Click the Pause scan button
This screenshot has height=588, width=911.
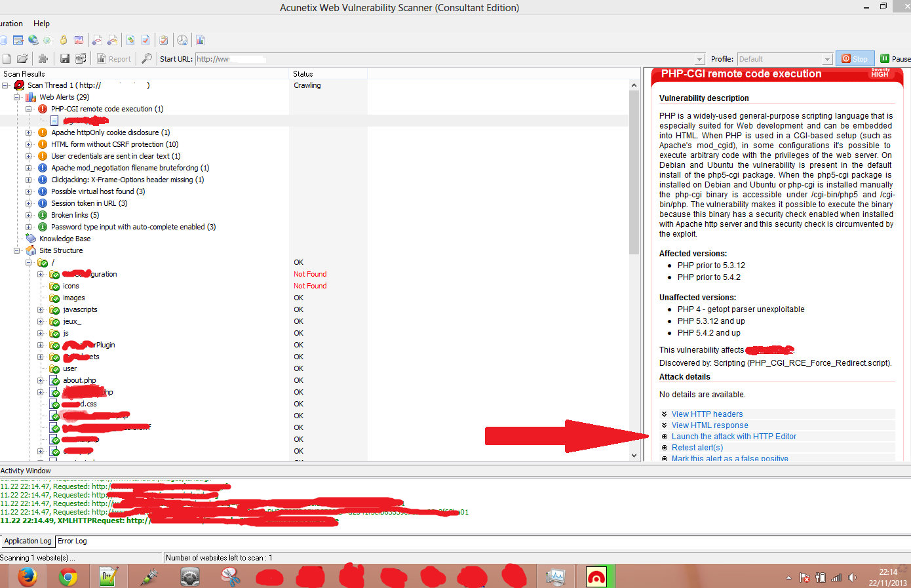tap(895, 59)
